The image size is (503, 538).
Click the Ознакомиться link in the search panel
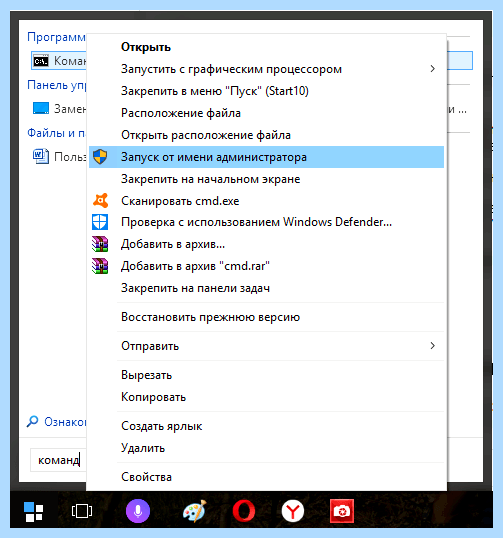65,422
